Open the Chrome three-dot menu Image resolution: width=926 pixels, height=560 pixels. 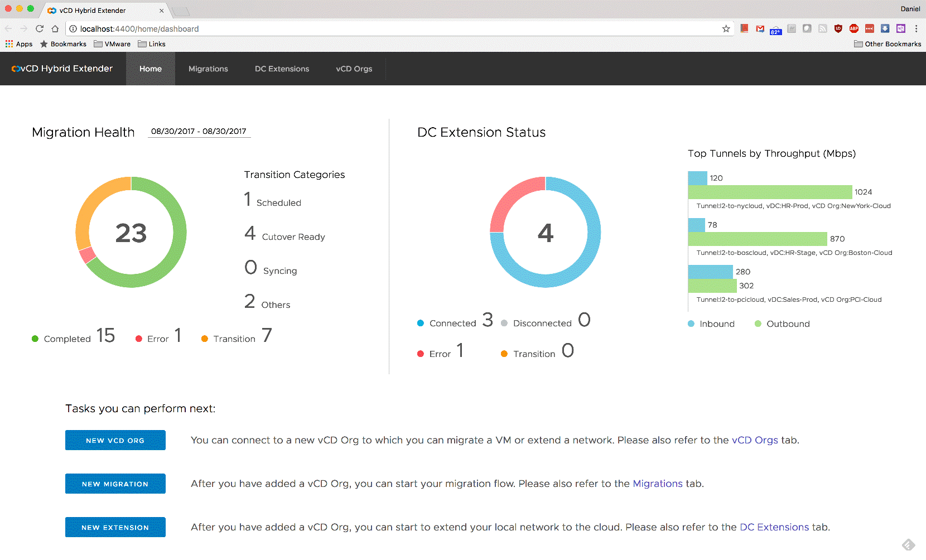(x=916, y=28)
